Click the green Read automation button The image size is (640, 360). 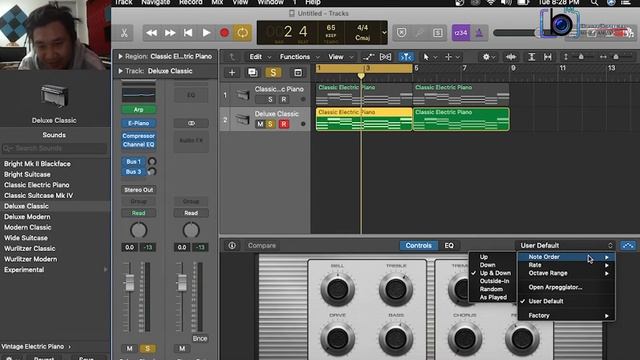point(138,213)
